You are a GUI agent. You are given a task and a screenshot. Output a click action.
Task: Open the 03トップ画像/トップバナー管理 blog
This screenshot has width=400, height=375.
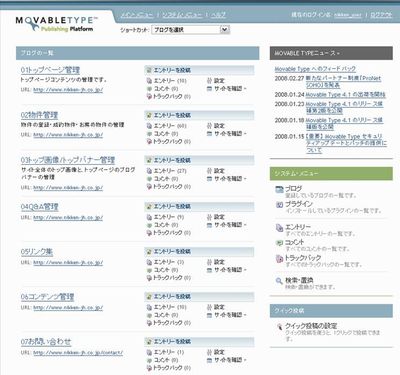[x=68, y=160]
